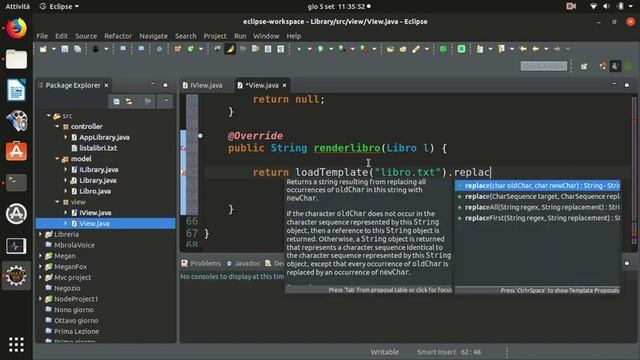The width and height of the screenshot is (640, 360).
Task: Switch to the IView.java editor tab
Action: click(202, 85)
